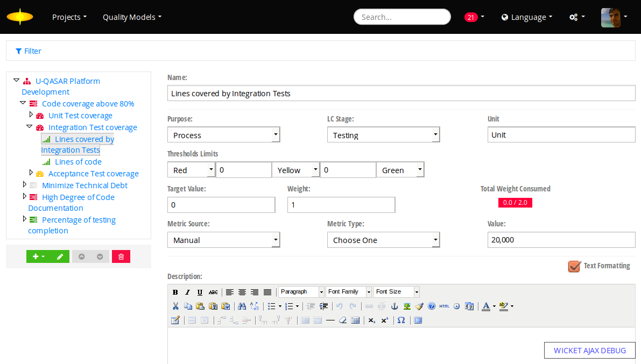Viewport: 641px width, 364px height.
Task: Insert anchor using the anchor icon
Action: 394,306
